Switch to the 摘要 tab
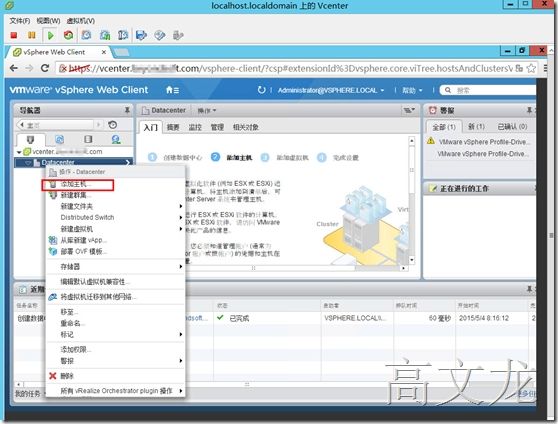This screenshot has height=424, width=558. pyautogui.click(x=173, y=127)
